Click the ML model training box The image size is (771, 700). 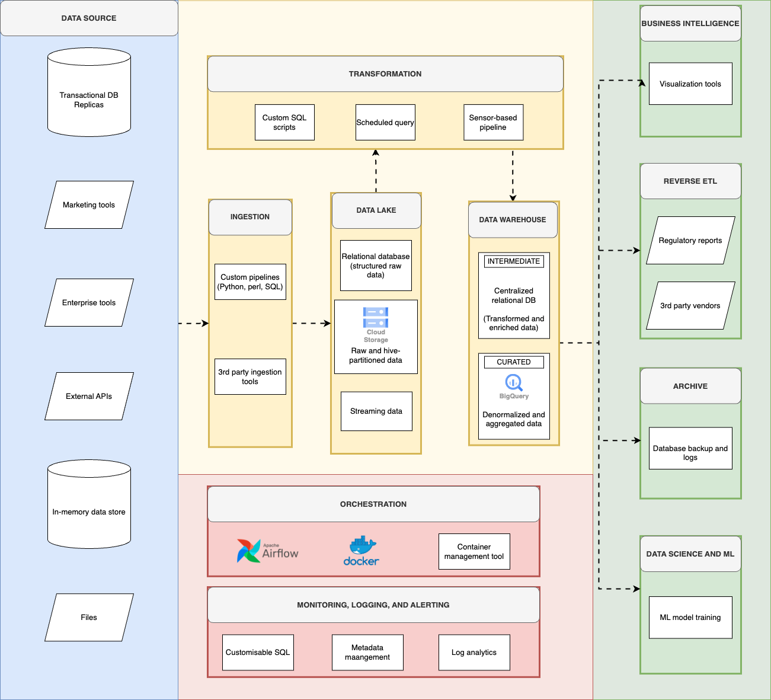(690, 617)
